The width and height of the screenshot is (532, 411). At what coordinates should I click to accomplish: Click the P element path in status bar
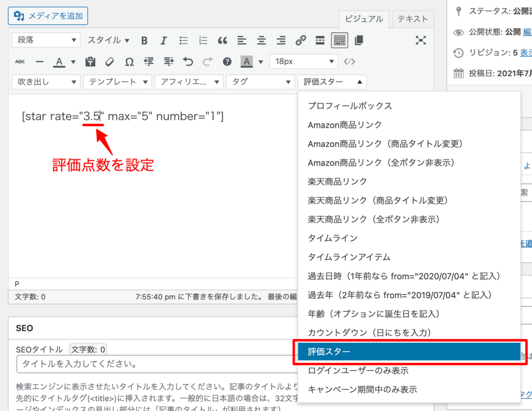[17, 284]
